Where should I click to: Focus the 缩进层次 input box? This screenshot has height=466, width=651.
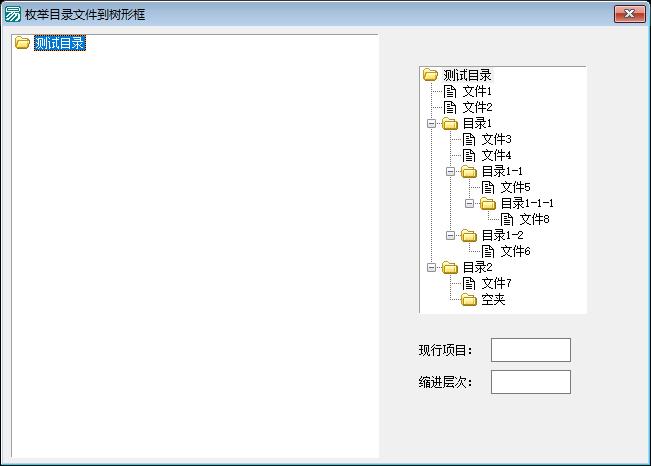tap(530, 382)
